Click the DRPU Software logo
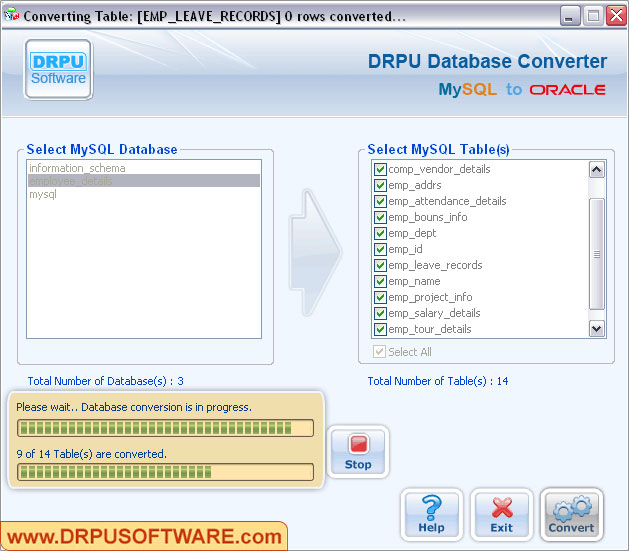 [x=59, y=69]
